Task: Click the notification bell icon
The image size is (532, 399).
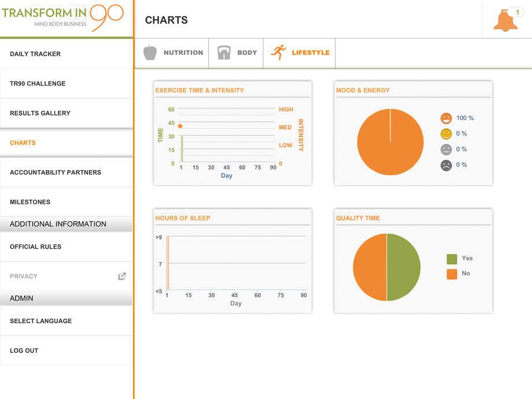Action: click(x=505, y=21)
